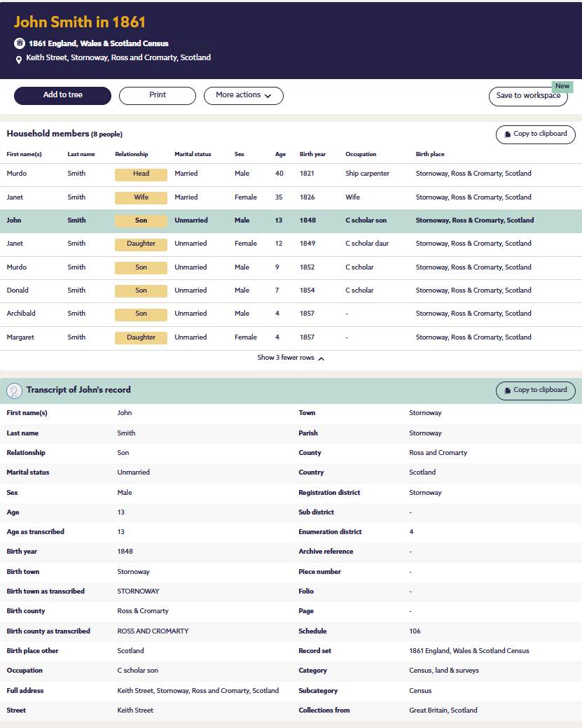Click Record set value 1861 census
This screenshot has width=582, height=728.
pos(469,650)
